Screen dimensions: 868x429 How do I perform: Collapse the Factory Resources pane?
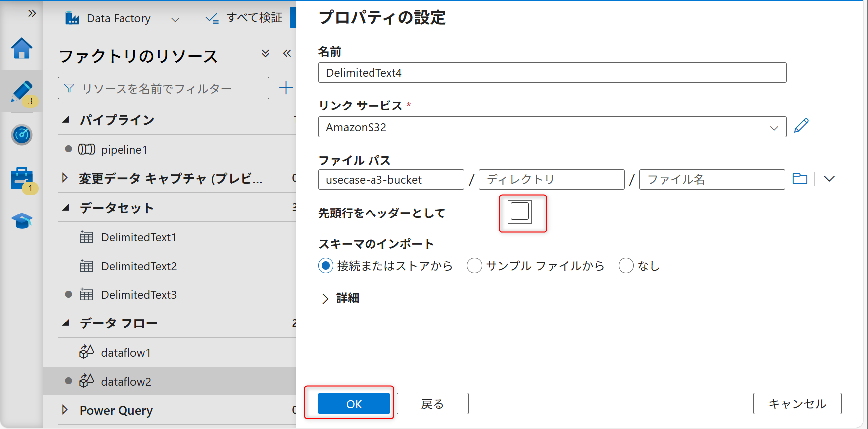point(287,53)
